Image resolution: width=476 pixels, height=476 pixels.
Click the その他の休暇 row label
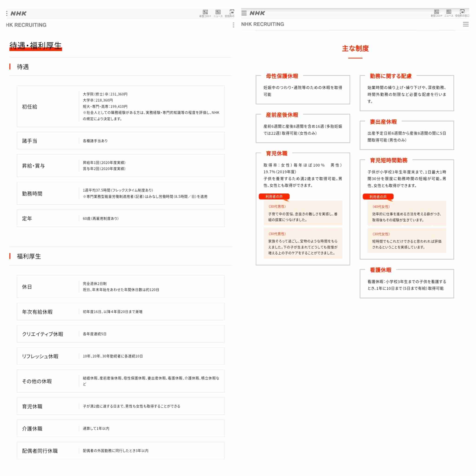coord(37,381)
